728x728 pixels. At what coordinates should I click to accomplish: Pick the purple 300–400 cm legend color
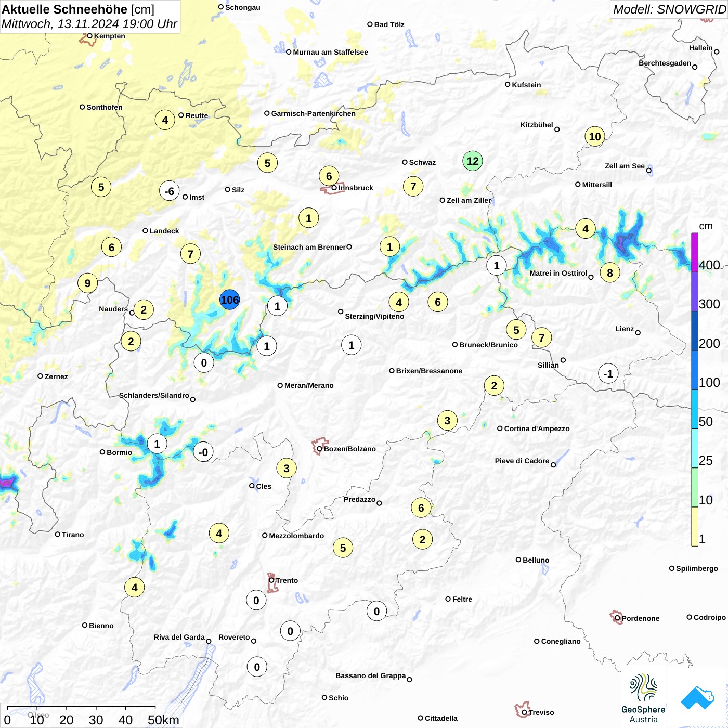(x=695, y=291)
